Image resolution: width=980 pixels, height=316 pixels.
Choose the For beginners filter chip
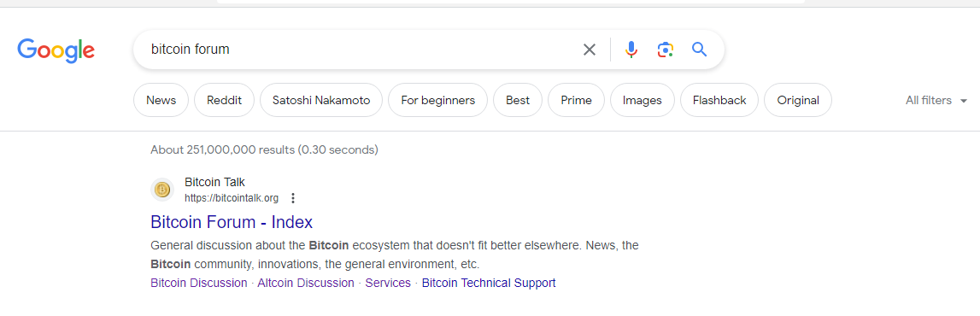click(x=438, y=100)
